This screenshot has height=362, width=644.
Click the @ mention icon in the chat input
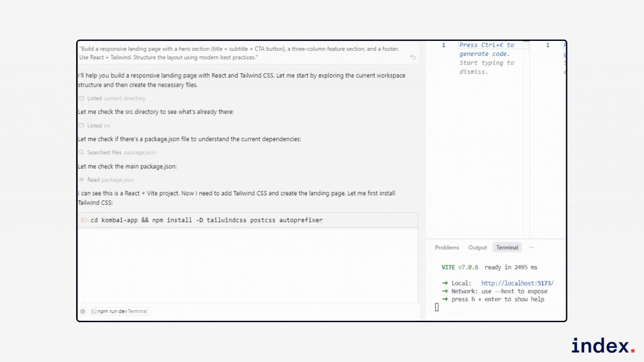(x=83, y=311)
